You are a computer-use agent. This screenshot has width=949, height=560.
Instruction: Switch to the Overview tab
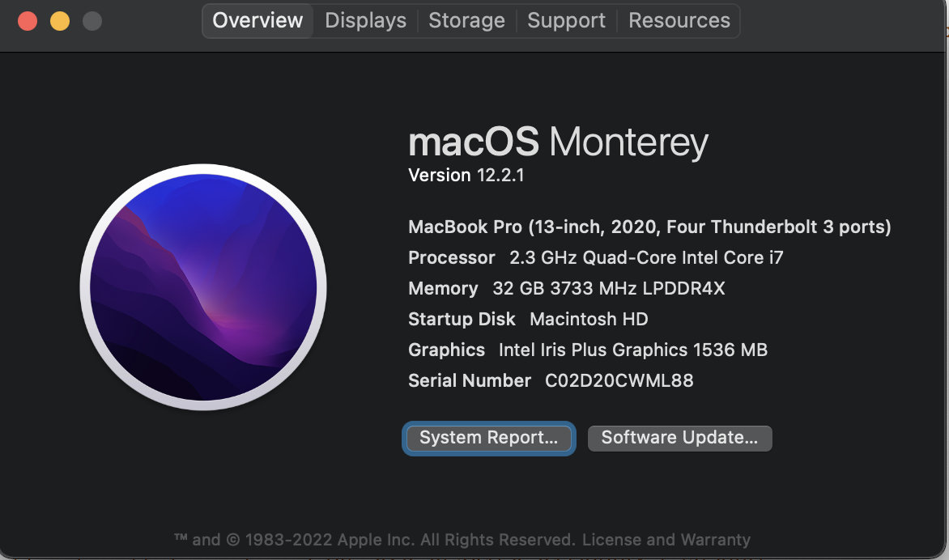[257, 20]
